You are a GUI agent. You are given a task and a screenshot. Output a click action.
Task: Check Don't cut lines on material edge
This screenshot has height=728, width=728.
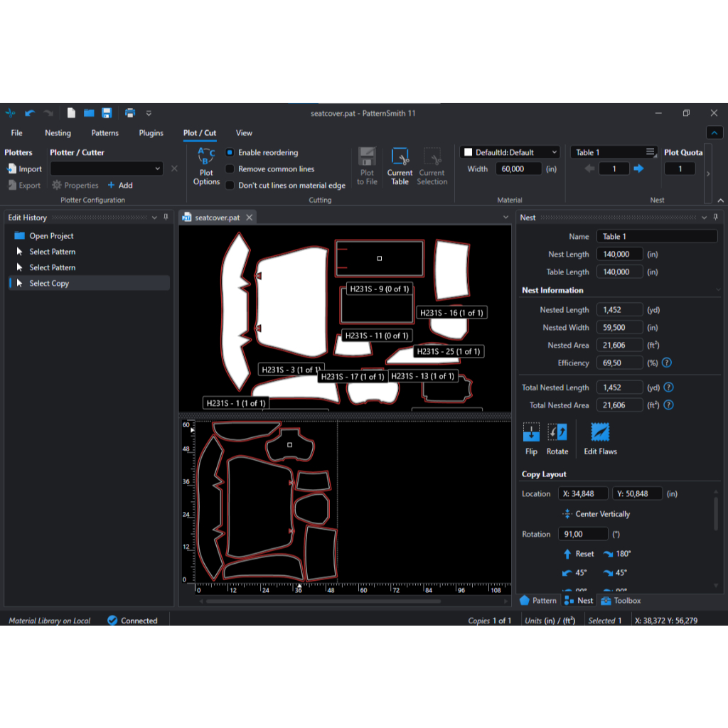230,186
